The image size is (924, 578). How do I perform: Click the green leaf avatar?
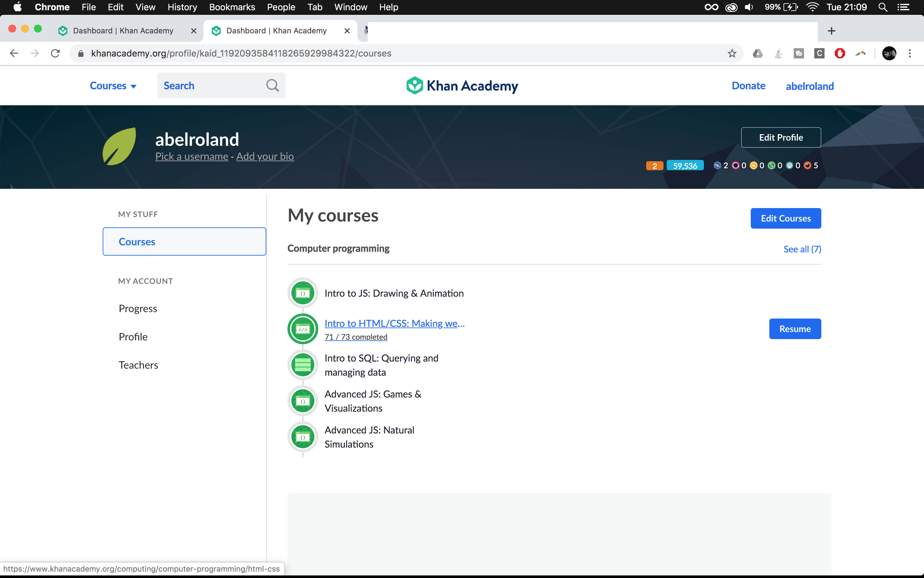tap(119, 146)
